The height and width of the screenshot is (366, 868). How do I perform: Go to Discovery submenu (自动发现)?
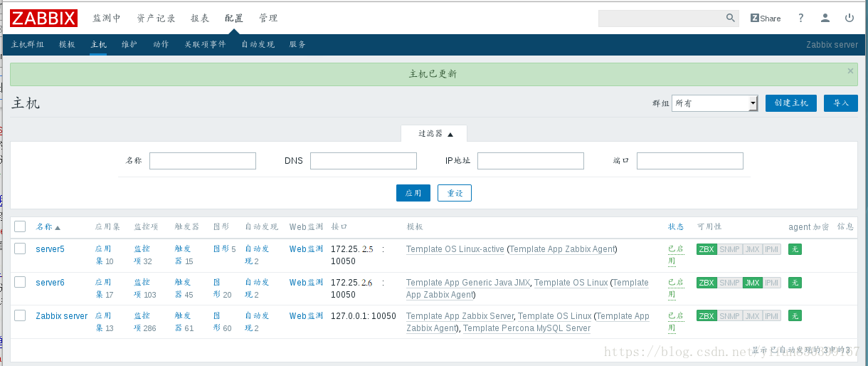click(258, 44)
